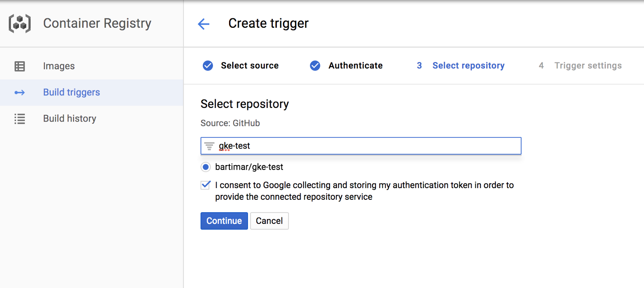The height and width of the screenshot is (288, 644).
Task: Click the filter icon in repository search box
Action: pyautogui.click(x=209, y=146)
